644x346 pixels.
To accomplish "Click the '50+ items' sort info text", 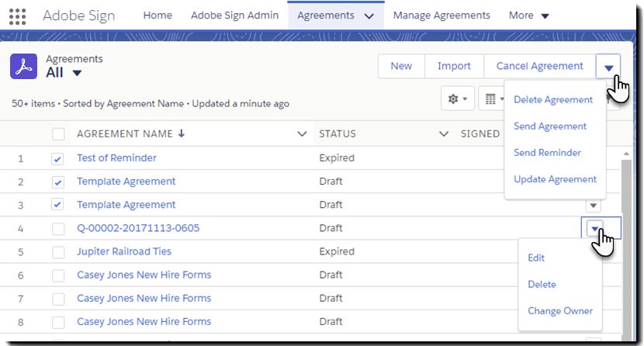I will (151, 104).
